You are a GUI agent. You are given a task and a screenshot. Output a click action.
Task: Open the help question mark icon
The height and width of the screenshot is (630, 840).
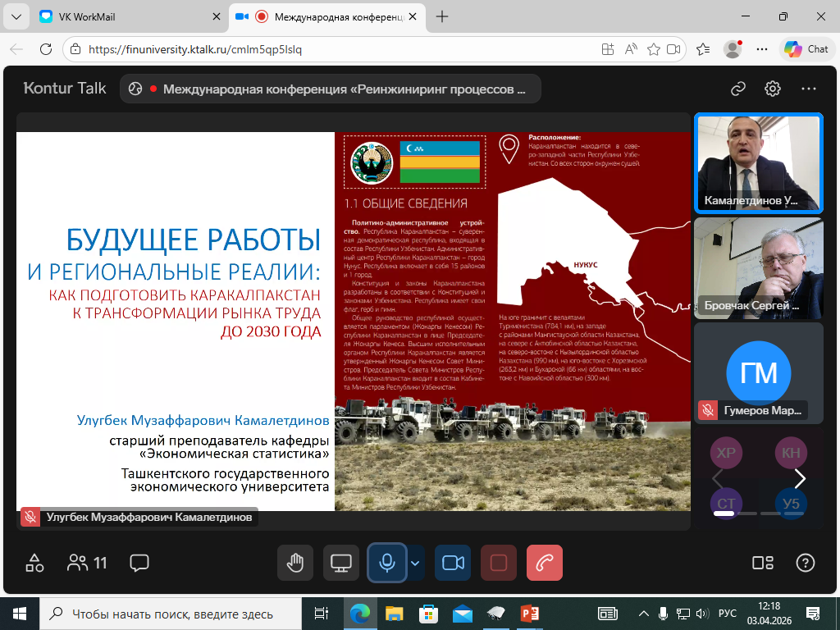pyautogui.click(x=806, y=563)
